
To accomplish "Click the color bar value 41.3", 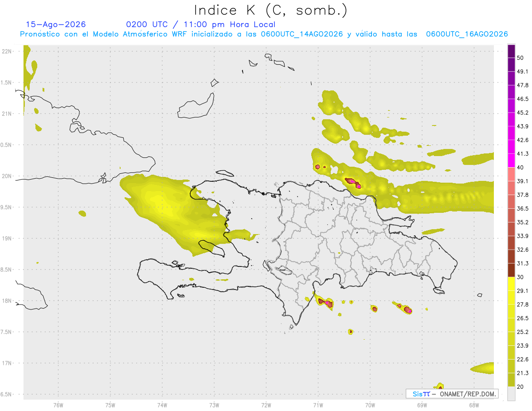I will [523, 154].
